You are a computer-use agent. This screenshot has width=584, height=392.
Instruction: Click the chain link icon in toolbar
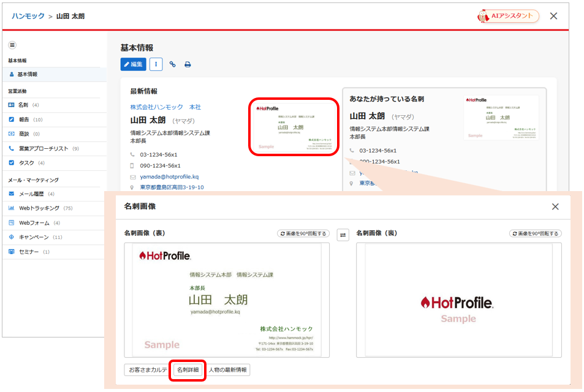point(172,64)
